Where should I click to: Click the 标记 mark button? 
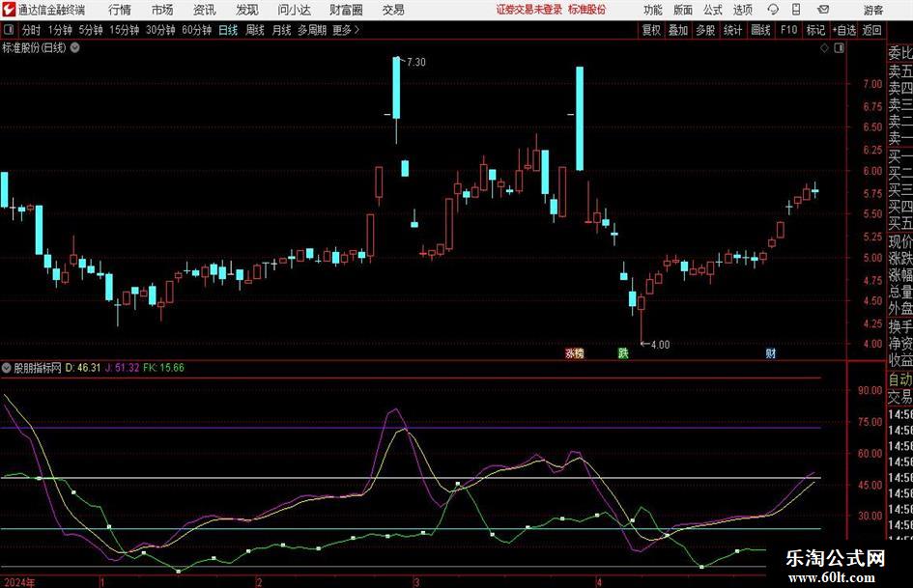click(815, 30)
